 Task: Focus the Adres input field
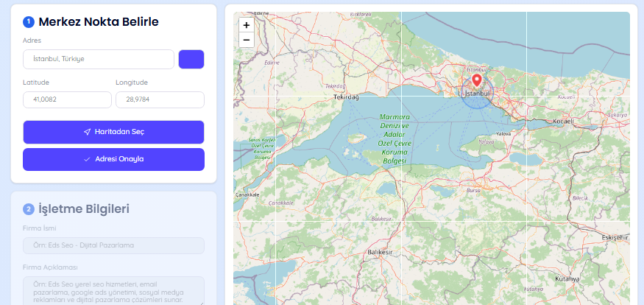(99, 59)
